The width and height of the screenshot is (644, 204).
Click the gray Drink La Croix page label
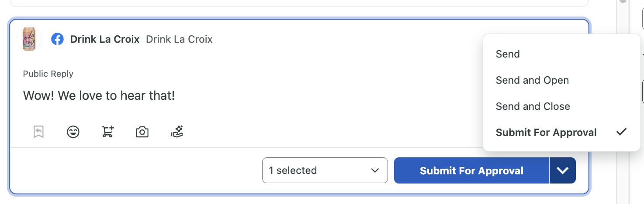(179, 39)
